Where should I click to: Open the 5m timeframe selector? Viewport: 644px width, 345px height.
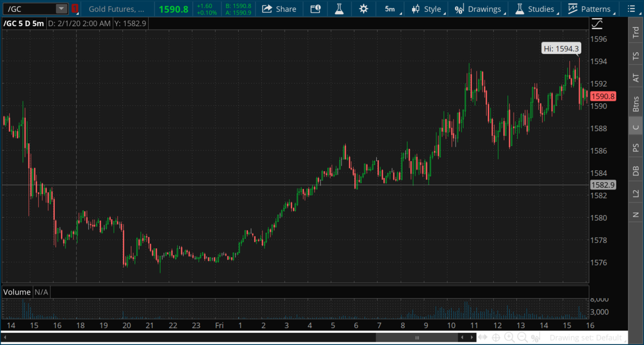tap(390, 9)
